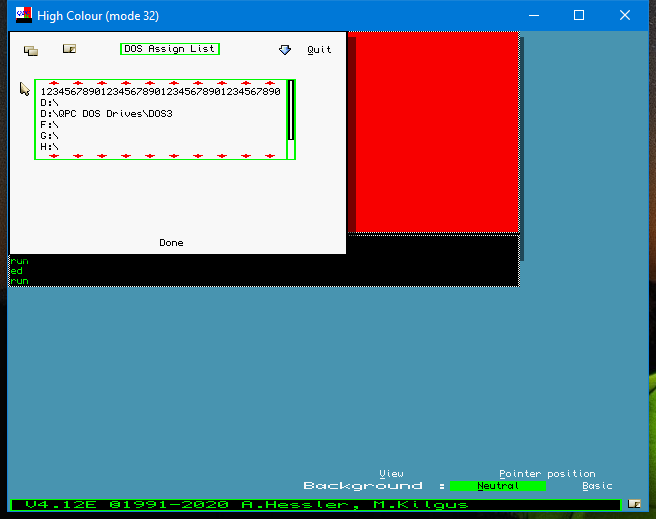Click the move window icon in DOS Assign List

pyautogui.click(x=31, y=51)
